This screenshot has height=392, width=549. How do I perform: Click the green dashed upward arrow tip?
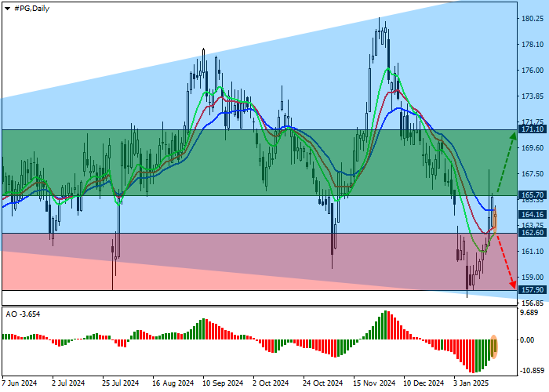514,135
